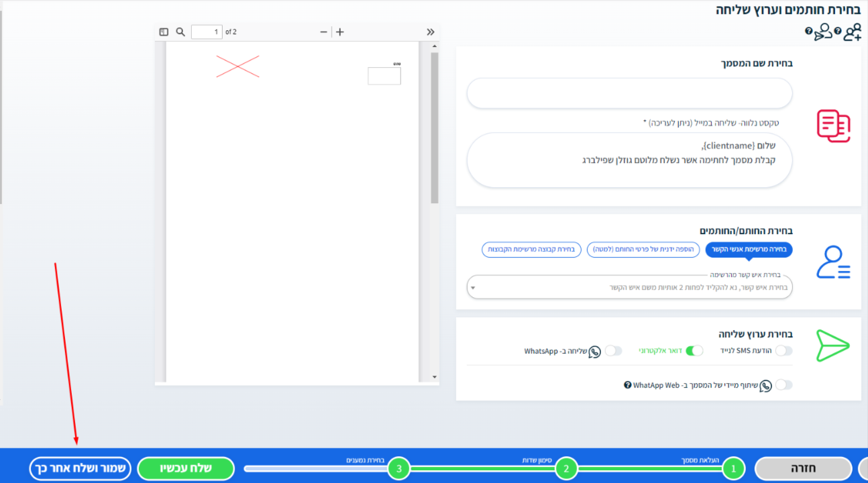
Task: Click the green שלח עכשיו send now button
Action: (x=186, y=468)
